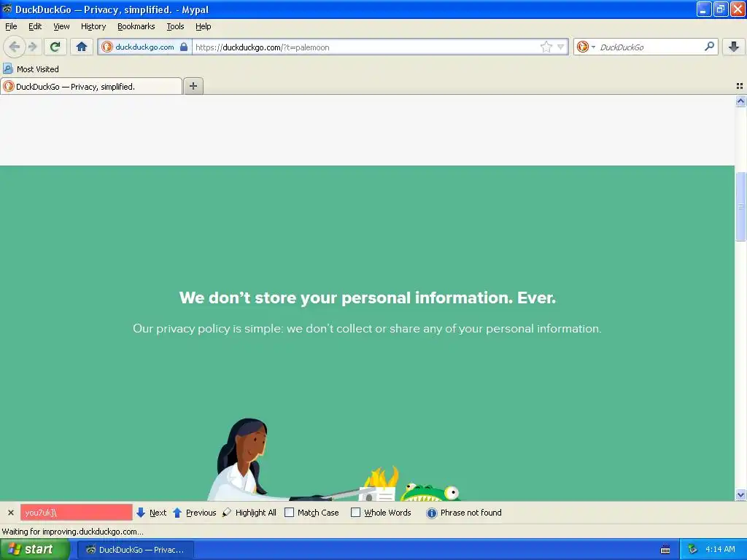747x560 pixels.
Task: Click the heading We don't store your personal information
Action: (368, 297)
